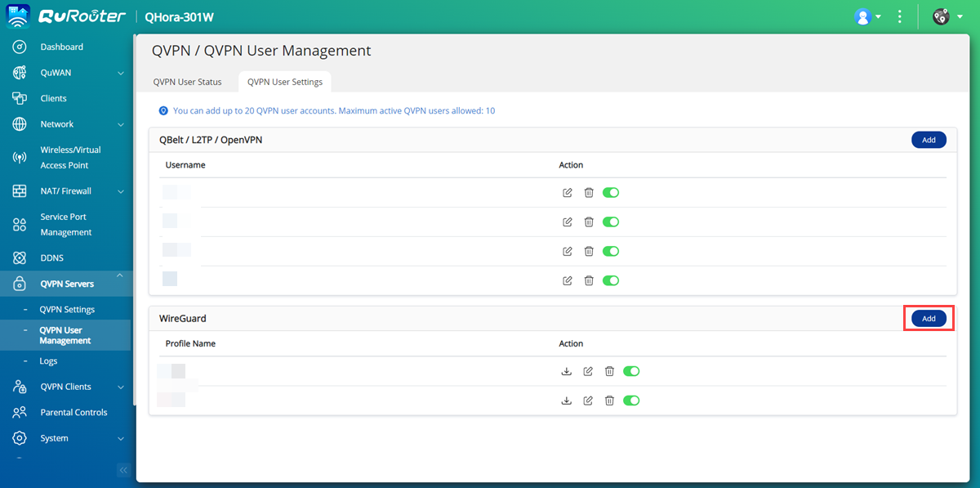
Task: Open the three-dot more options menu
Action: click(900, 16)
